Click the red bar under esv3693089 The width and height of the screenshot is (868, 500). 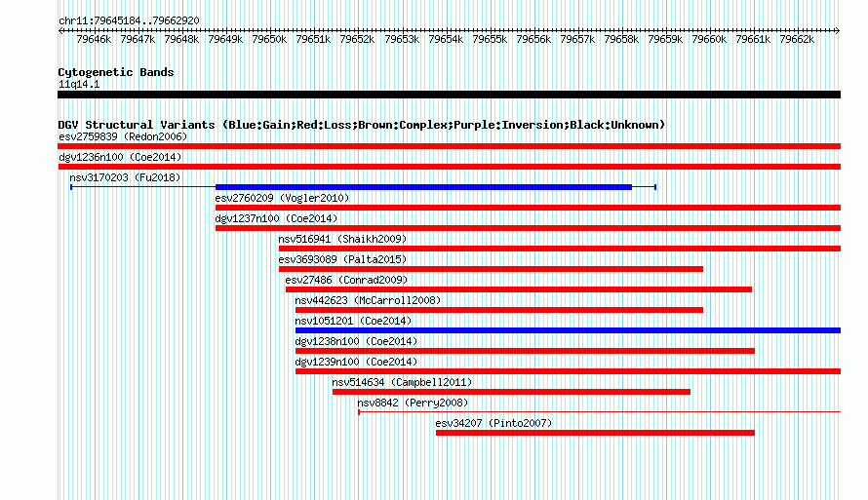tap(491, 269)
